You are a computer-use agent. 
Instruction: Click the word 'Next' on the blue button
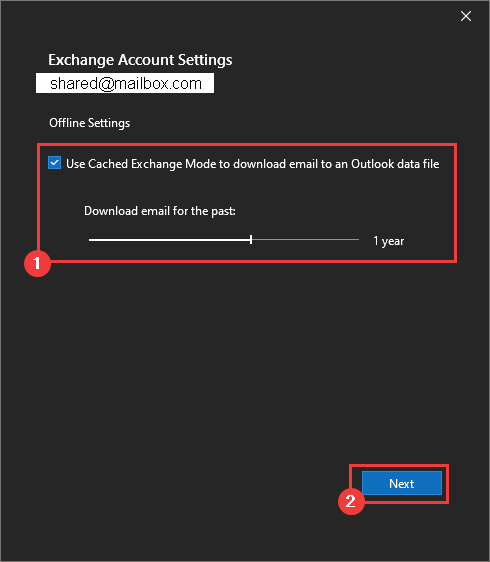pos(401,484)
